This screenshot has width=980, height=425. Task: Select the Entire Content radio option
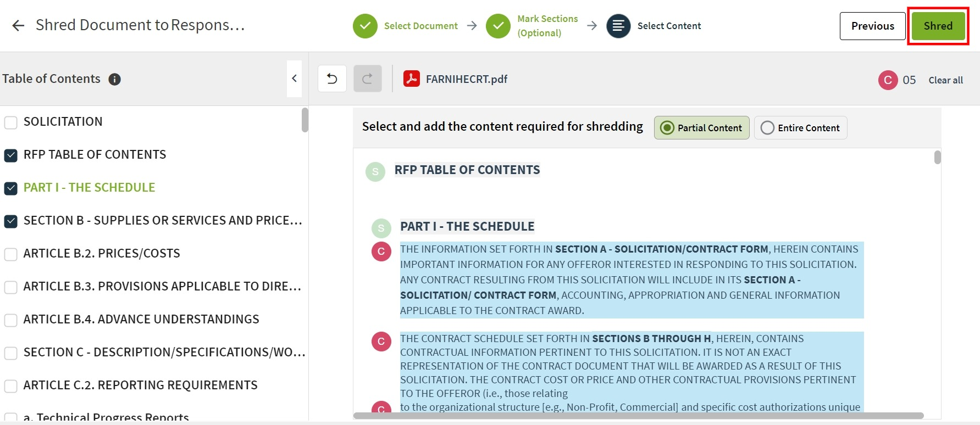[x=800, y=128]
